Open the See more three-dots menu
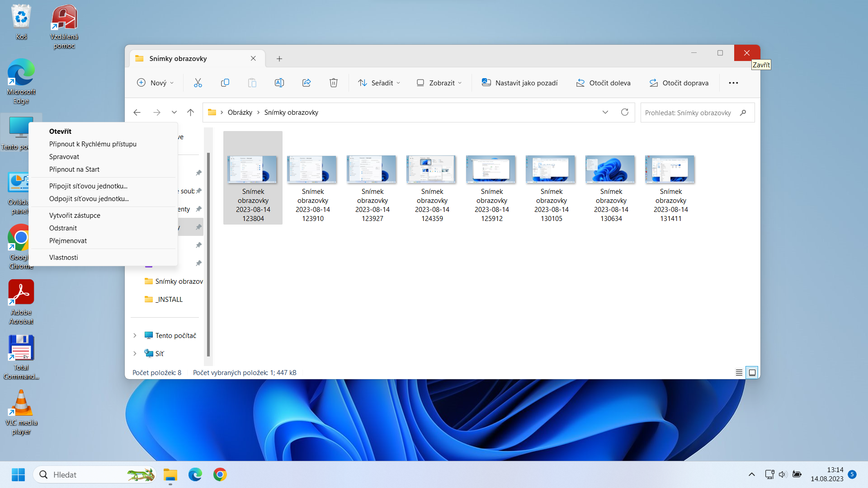 coord(733,83)
